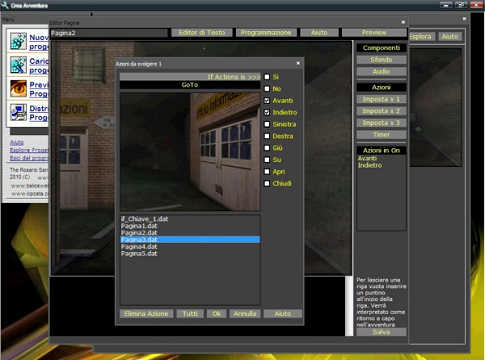Open the Preview Progetto eye icon
Viewport: 485px width, 360px height.
click(18, 88)
